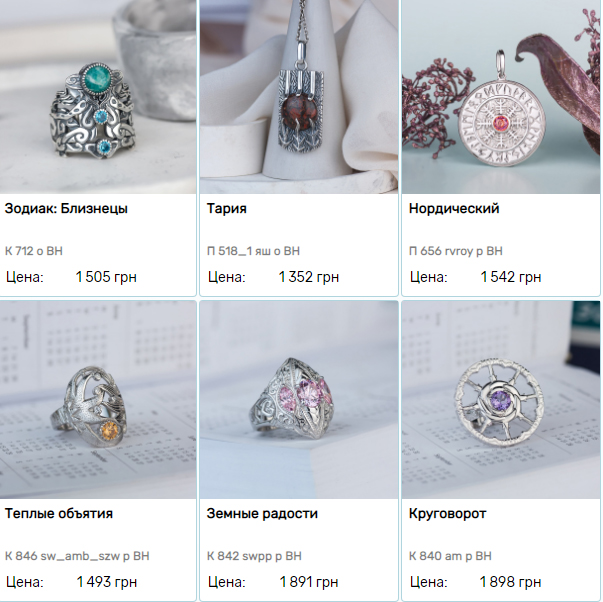Select article code К 712 о ВН
Viewport: 603px width, 602px height.
34,251
